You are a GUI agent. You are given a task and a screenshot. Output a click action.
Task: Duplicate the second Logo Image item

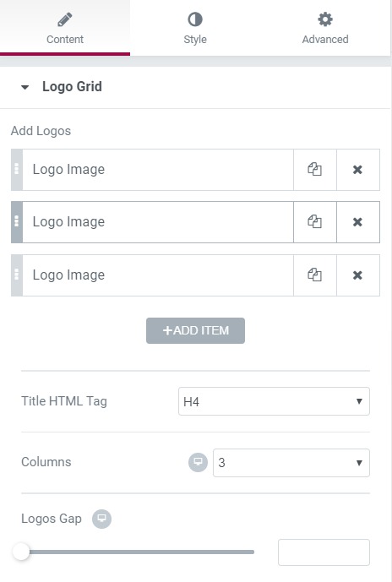[x=315, y=222]
